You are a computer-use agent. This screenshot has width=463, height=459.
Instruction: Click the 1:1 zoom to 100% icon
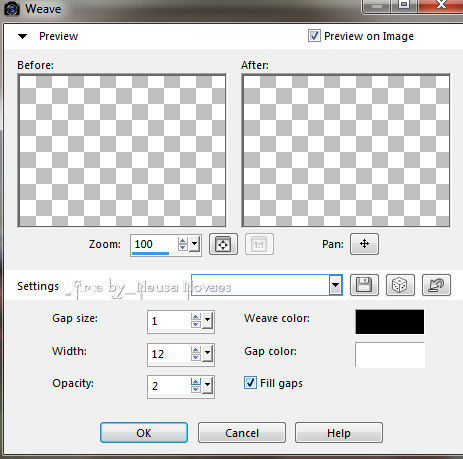coord(259,244)
